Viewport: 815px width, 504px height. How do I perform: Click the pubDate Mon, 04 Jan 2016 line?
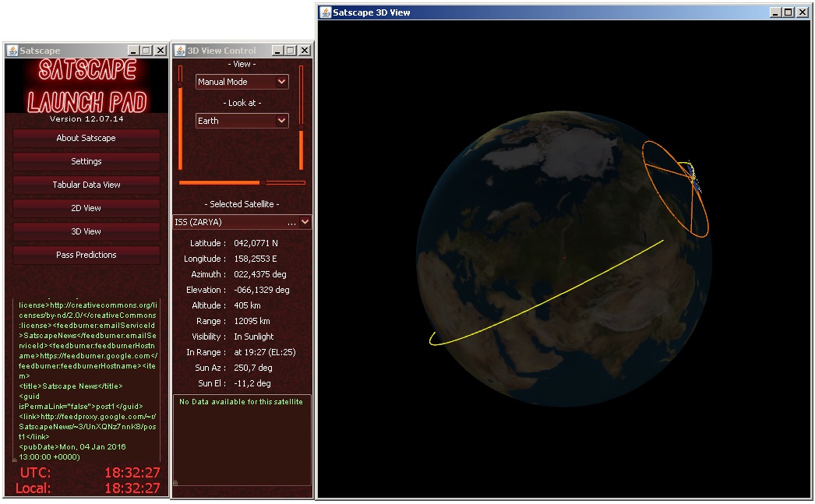tap(72, 447)
